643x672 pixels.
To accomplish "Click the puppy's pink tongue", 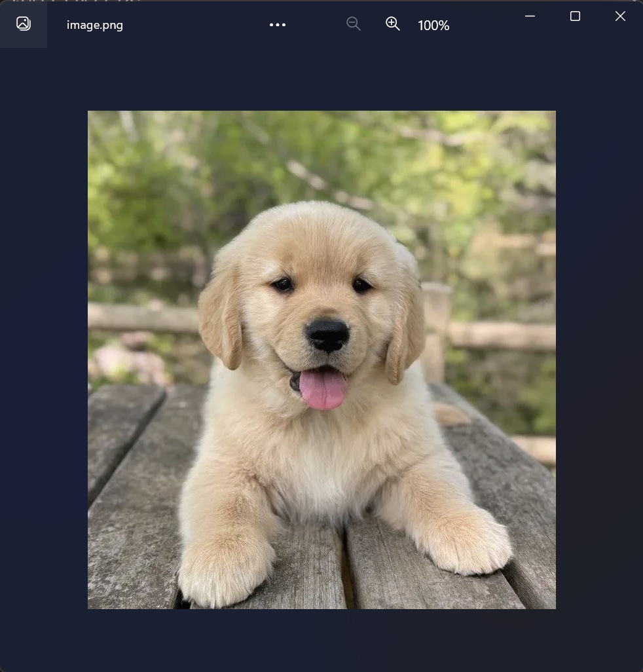I will [322, 388].
